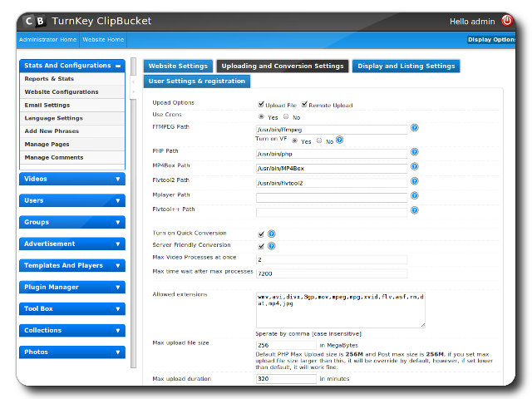Open Flvtool2 Path help icon
The height and width of the screenshot is (399, 532).
click(x=414, y=181)
